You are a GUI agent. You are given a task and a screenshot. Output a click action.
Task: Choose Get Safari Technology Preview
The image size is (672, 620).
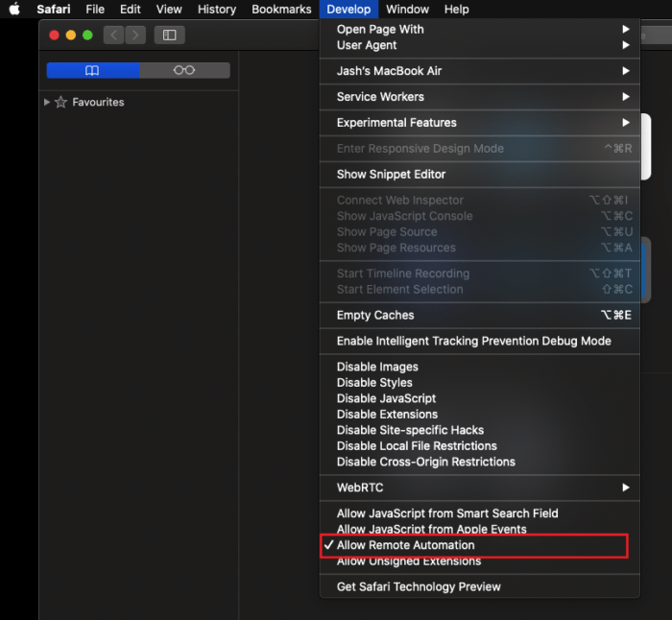(480, 587)
